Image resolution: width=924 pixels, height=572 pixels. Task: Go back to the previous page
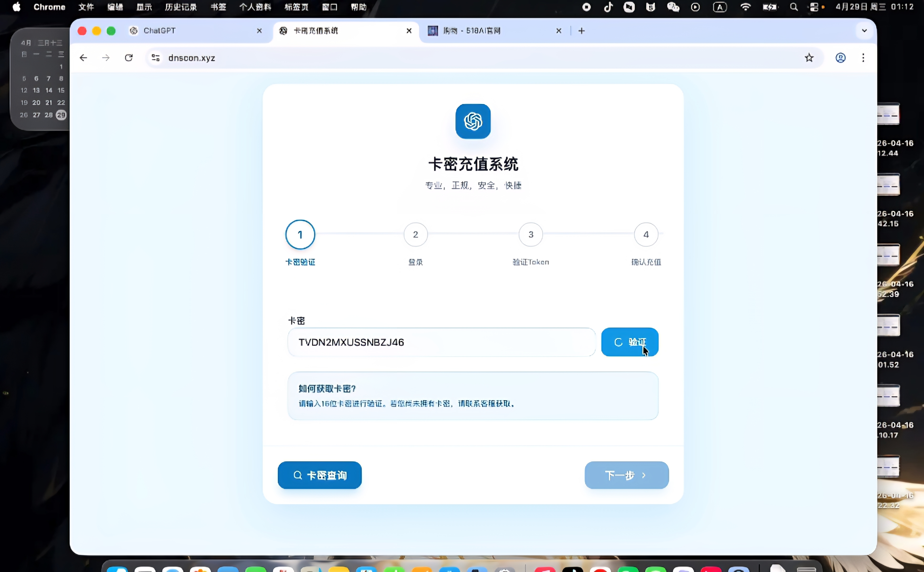pyautogui.click(x=84, y=58)
